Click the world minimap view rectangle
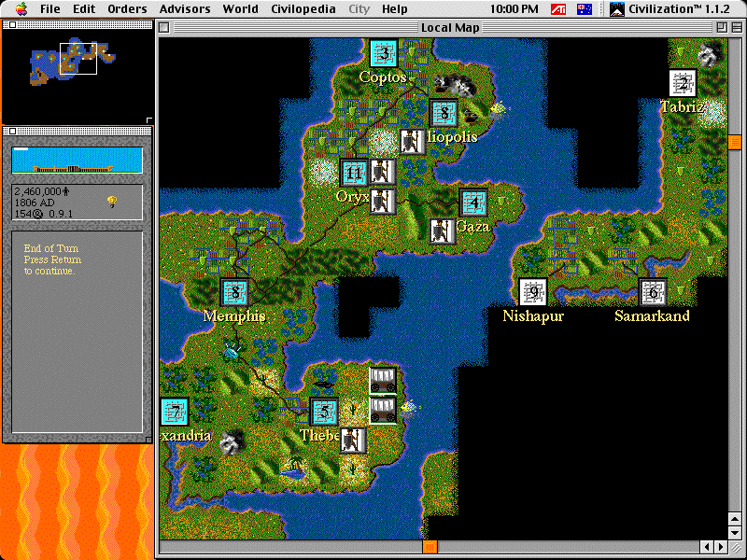The width and height of the screenshot is (747, 560). pyautogui.click(x=78, y=59)
